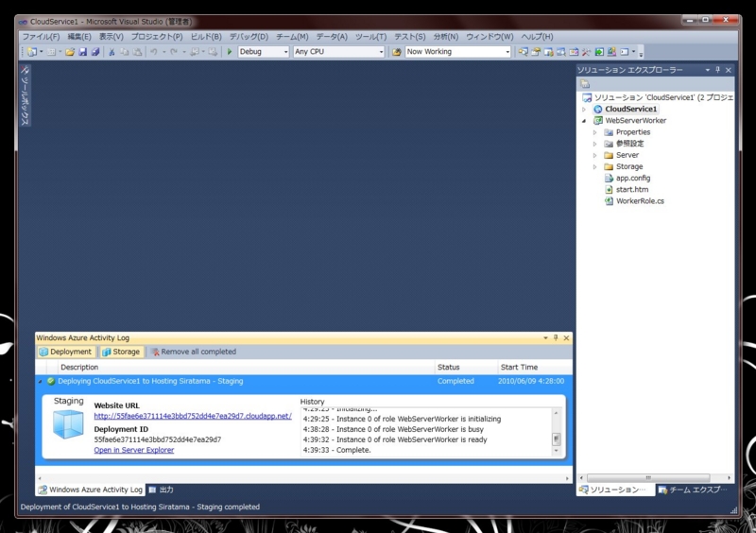The width and height of the screenshot is (756, 533).
Task: Expand the Server folder node
Action: coord(594,155)
